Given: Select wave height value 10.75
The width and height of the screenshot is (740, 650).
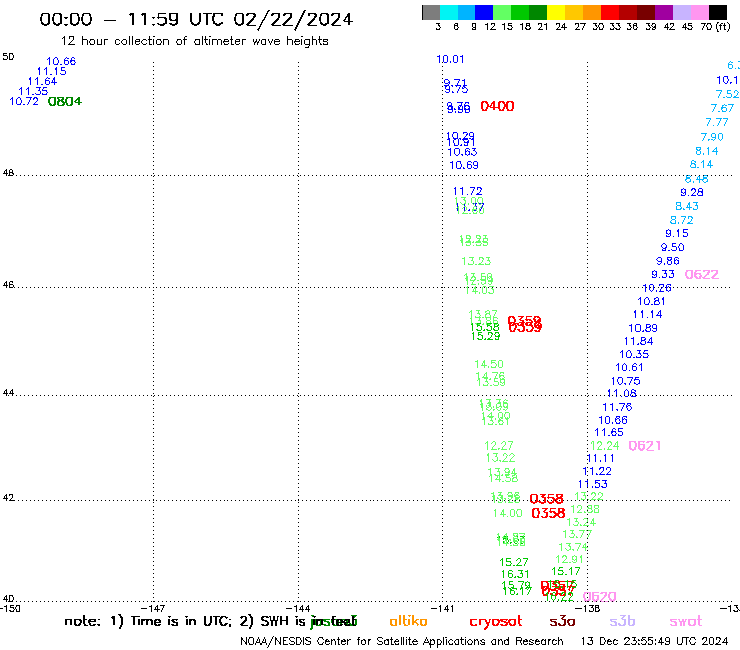Looking at the screenshot, I should click(626, 381).
